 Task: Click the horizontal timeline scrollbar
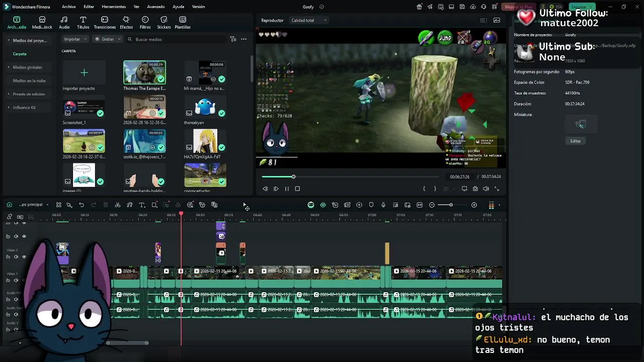coord(127,343)
